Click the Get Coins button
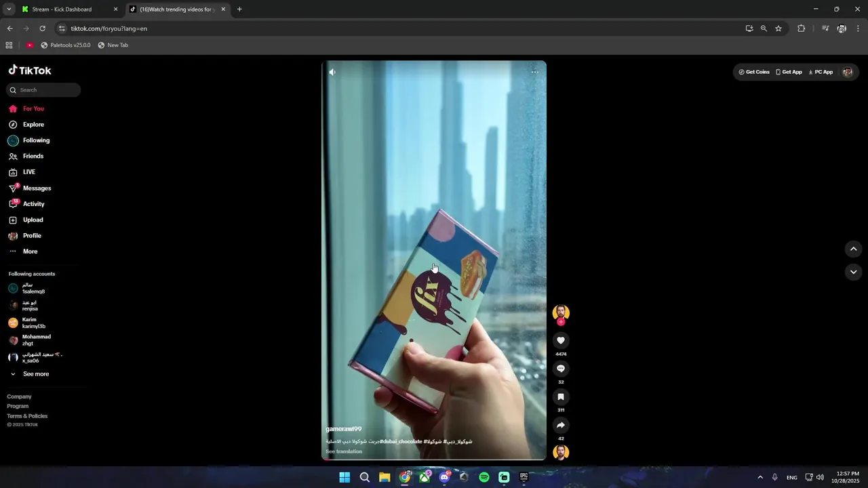 [x=754, y=72]
